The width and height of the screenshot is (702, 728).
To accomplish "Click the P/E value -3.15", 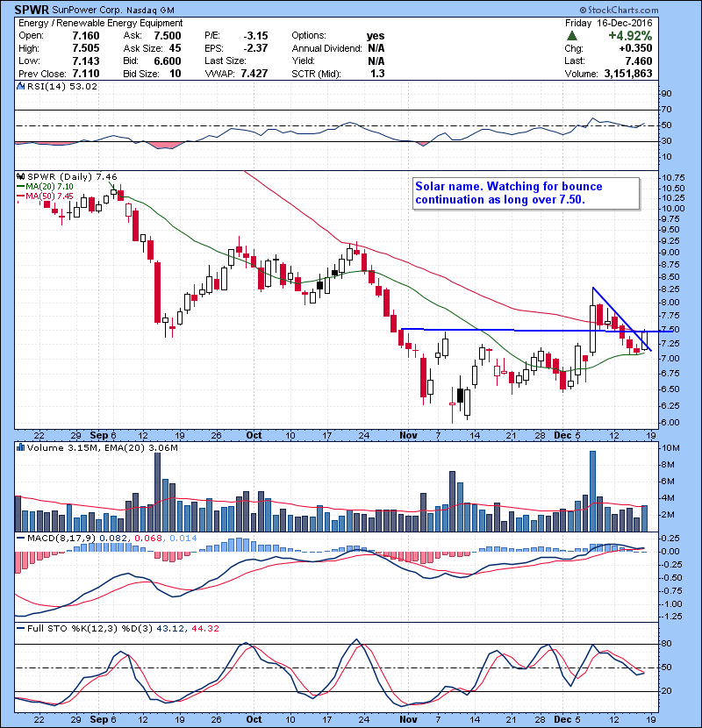I will 256,36.
